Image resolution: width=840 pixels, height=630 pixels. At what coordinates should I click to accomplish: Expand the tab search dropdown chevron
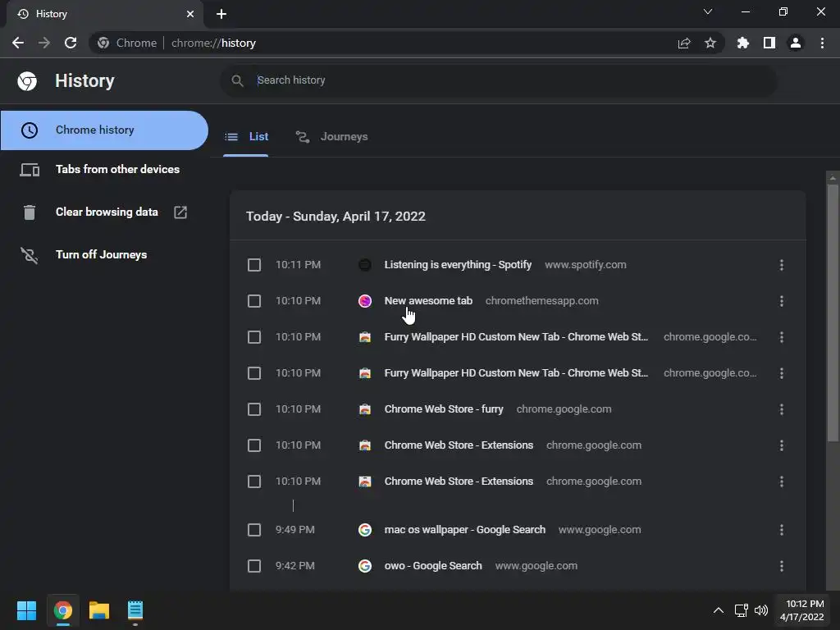tap(708, 11)
